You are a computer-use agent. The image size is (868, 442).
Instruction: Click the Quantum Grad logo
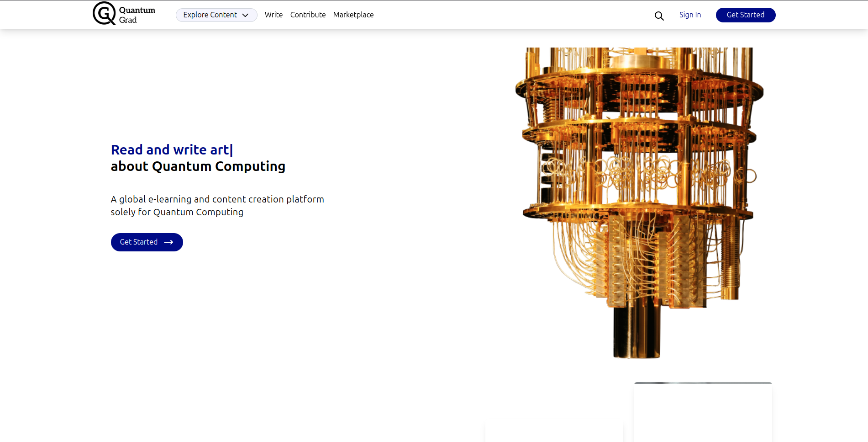124,14
